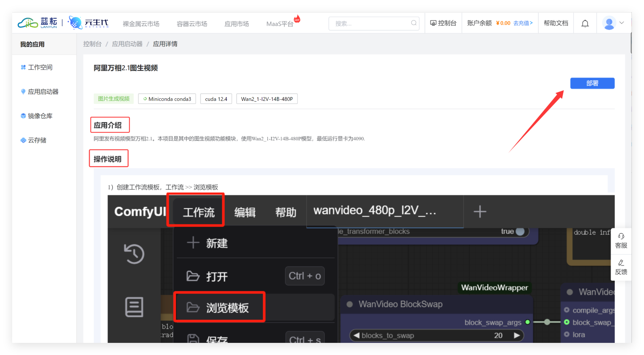Open 裸金属云市场 menu

pos(141,24)
